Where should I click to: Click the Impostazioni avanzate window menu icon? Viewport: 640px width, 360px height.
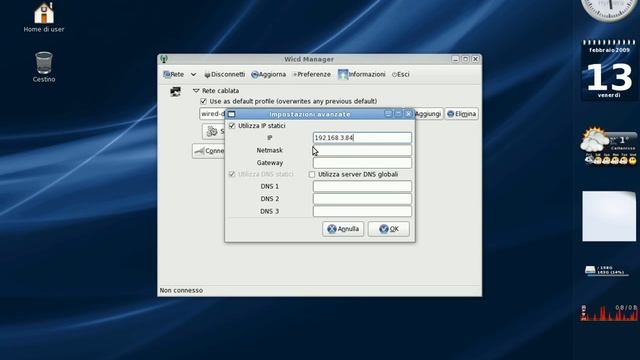pos(231,114)
